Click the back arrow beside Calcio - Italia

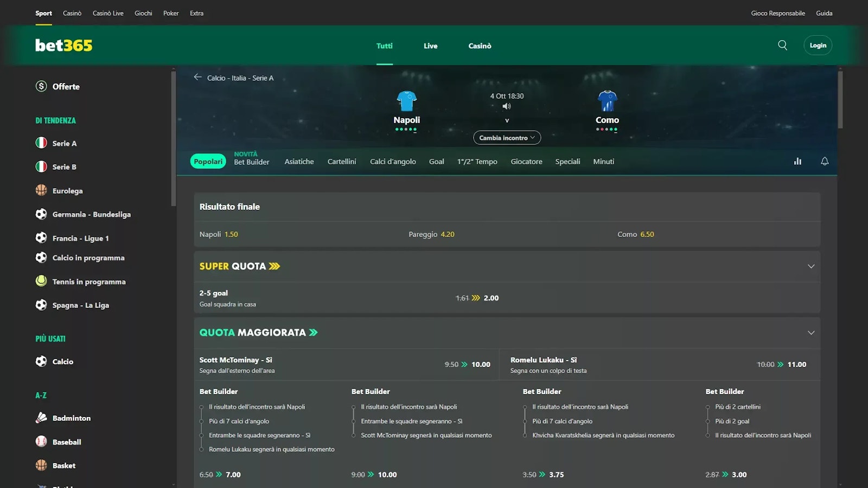(197, 78)
